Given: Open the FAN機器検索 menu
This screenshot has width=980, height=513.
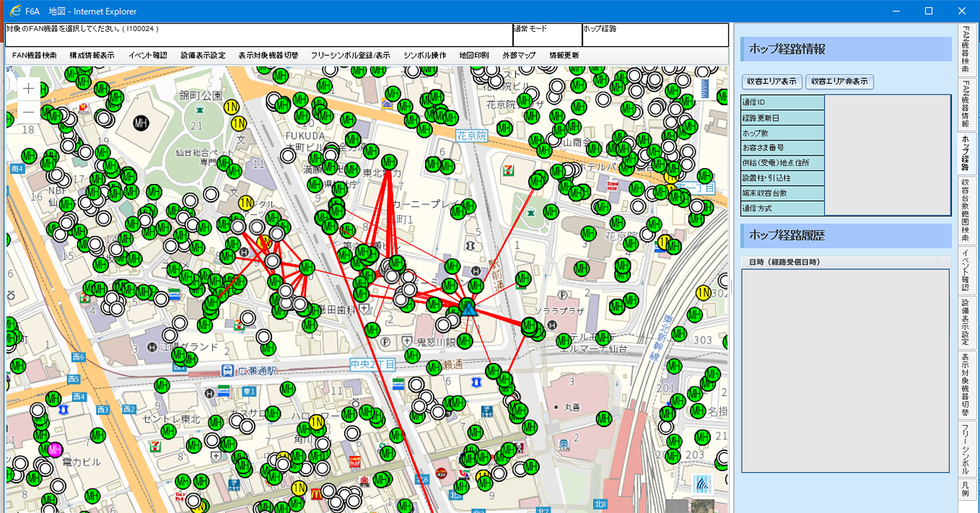Looking at the screenshot, I should click(34, 55).
